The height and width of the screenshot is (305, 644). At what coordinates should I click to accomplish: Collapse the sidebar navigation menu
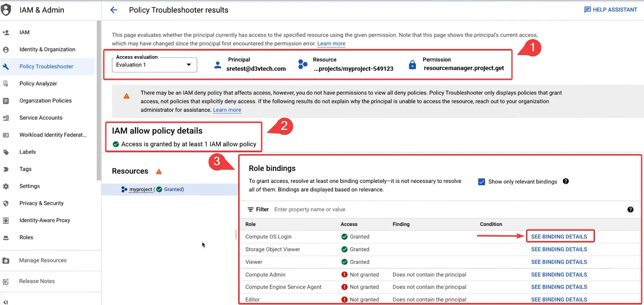tap(6, 302)
